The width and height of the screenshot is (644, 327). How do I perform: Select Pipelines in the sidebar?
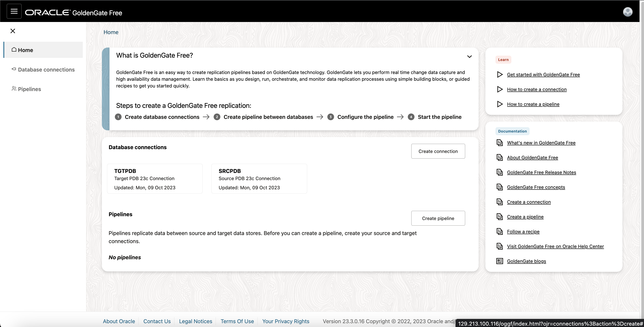pos(29,89)
